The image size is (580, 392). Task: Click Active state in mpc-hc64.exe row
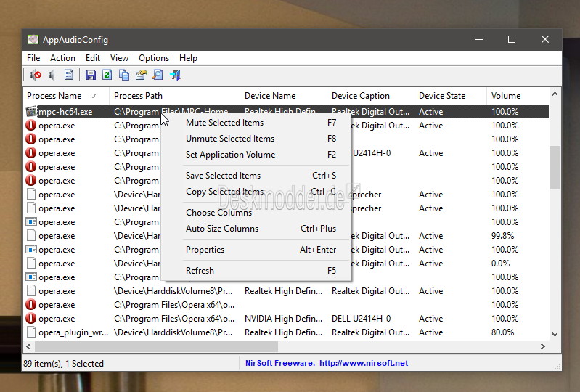tap(430, 112)
